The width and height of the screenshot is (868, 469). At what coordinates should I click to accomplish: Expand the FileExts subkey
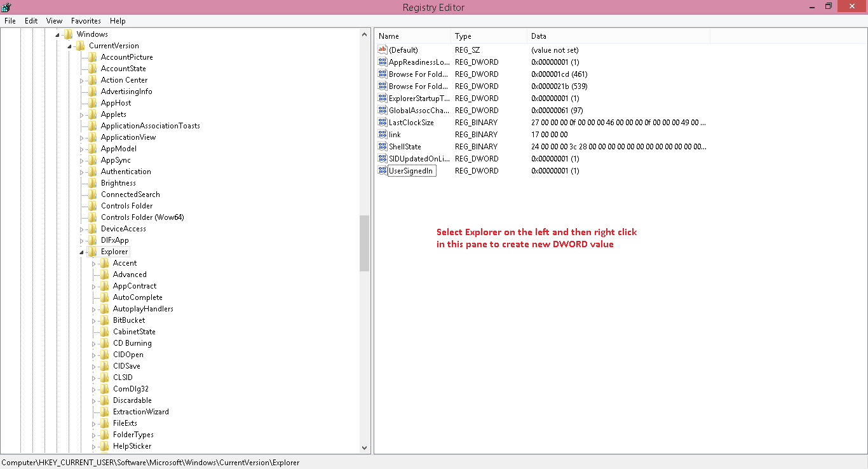click(x=94, y=424)
